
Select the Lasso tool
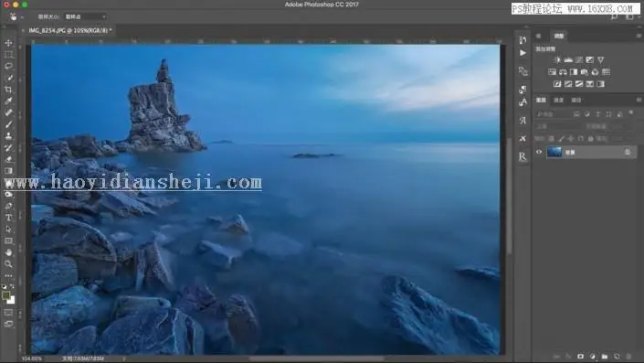pyautogui.click(x=8, y=66)
